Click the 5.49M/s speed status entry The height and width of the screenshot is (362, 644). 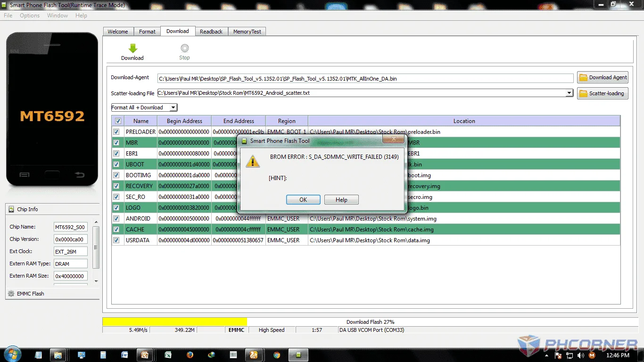(x=138, y=330)
